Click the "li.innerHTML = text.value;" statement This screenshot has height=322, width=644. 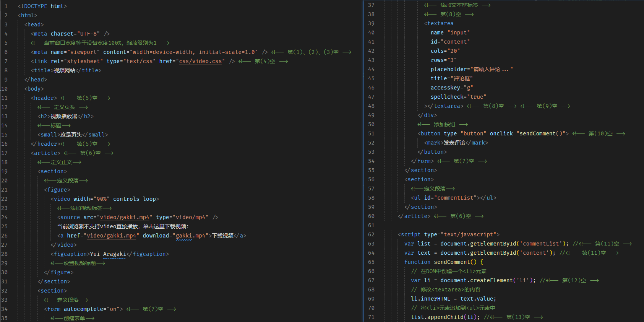click(x=454, y=299)
